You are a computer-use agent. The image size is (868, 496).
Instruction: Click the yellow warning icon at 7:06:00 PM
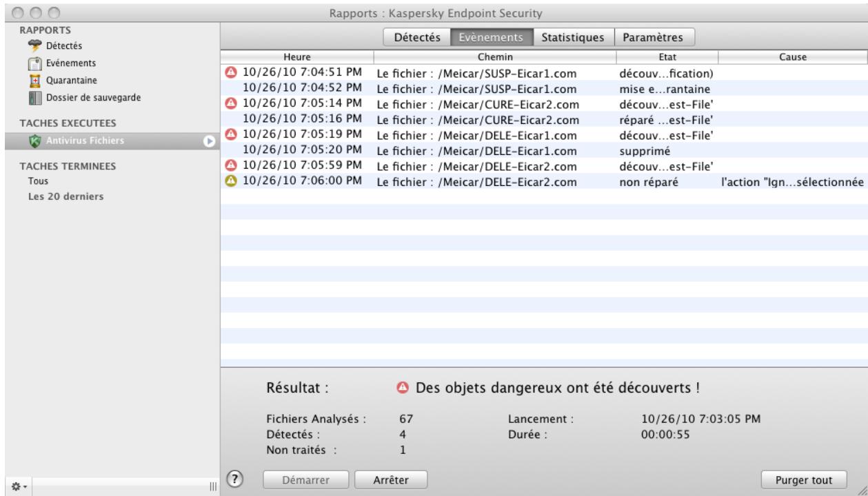pyautogui.click(x=230, y=180)
